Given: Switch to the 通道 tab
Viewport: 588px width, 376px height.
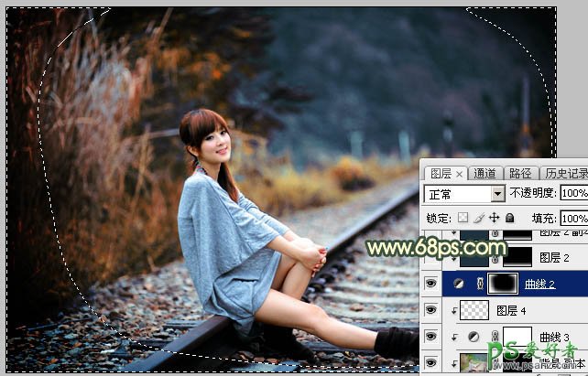Looking at the screenshot, I should click(485, 174).
